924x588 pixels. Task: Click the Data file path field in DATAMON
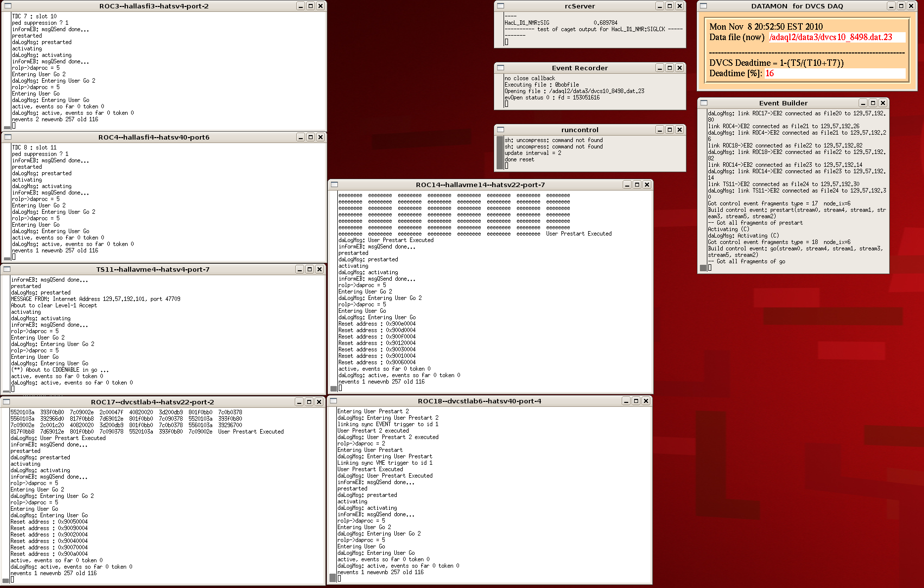coord(837,37)
